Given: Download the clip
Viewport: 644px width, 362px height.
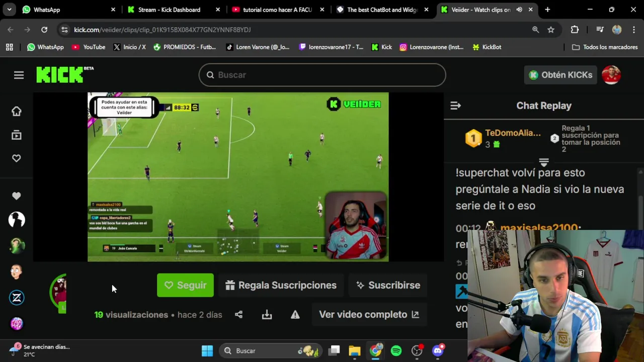Looking at the screenshot, I should click(267, 315).
